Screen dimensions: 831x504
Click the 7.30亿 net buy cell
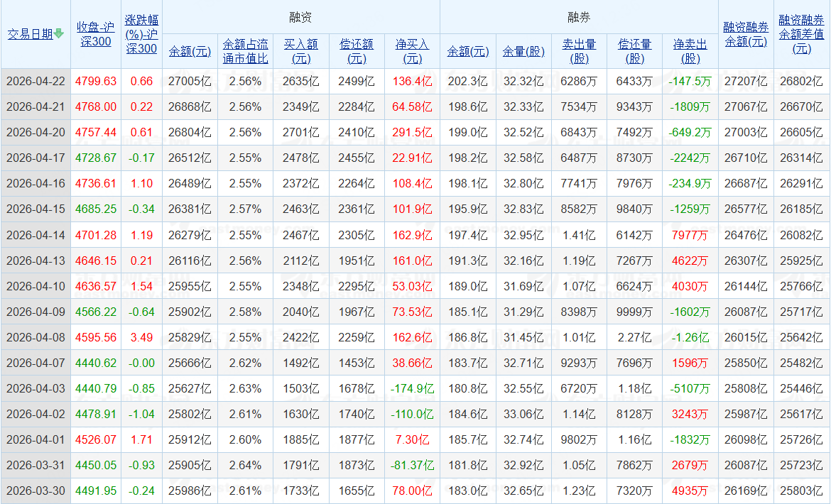(x=413, y=439)
